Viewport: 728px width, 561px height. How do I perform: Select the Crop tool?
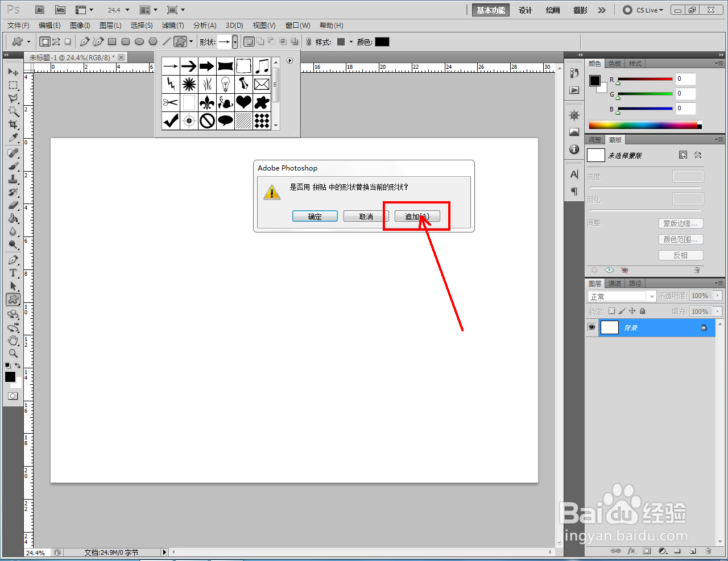[13, 124]
